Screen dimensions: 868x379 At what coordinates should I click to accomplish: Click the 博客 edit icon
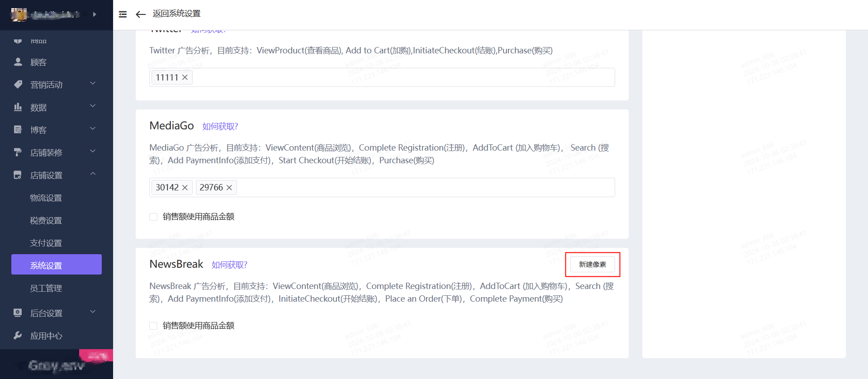(x=18, y=130)
